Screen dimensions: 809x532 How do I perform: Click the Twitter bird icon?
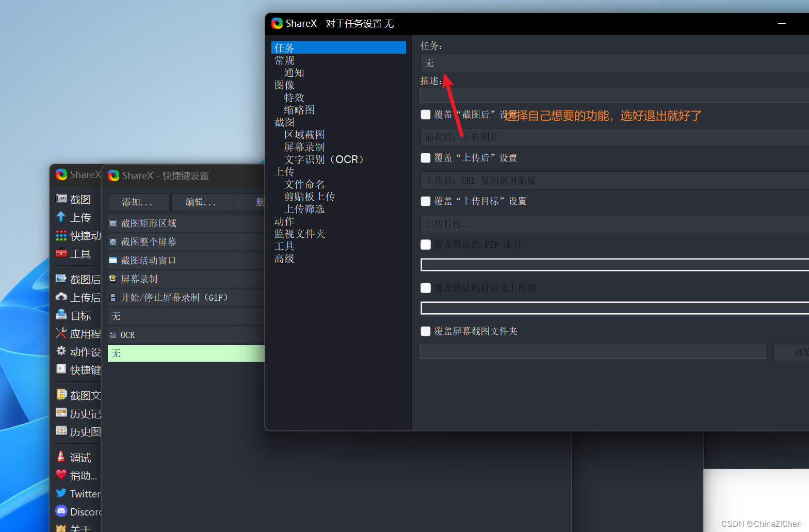pos(61,493)
